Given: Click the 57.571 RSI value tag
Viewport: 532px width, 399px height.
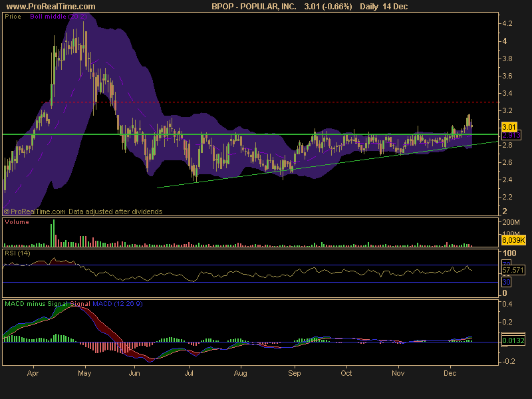Looking at the screenshot, I should point(513,270).
